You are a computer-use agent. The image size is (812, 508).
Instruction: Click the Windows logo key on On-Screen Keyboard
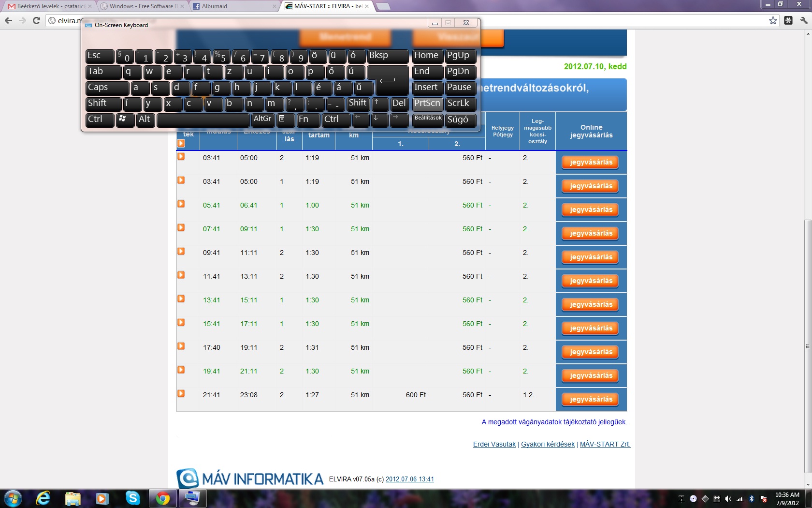tap(125, 120)
